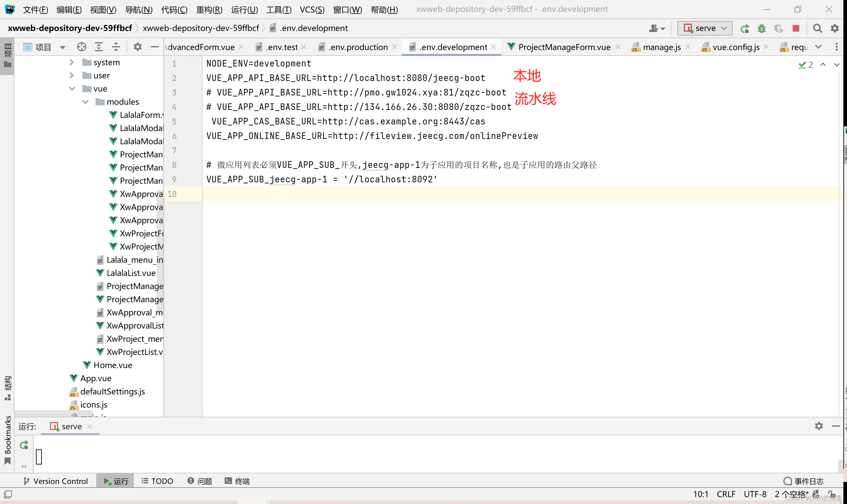Open Search Everywhere magnifier icon
The width and height of the screenshot is (847, 504).
coord(817,29)
